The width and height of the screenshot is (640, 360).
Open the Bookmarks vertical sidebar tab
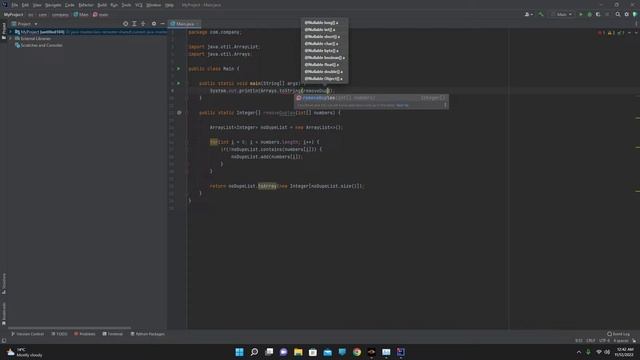click(x=4, y=313)
